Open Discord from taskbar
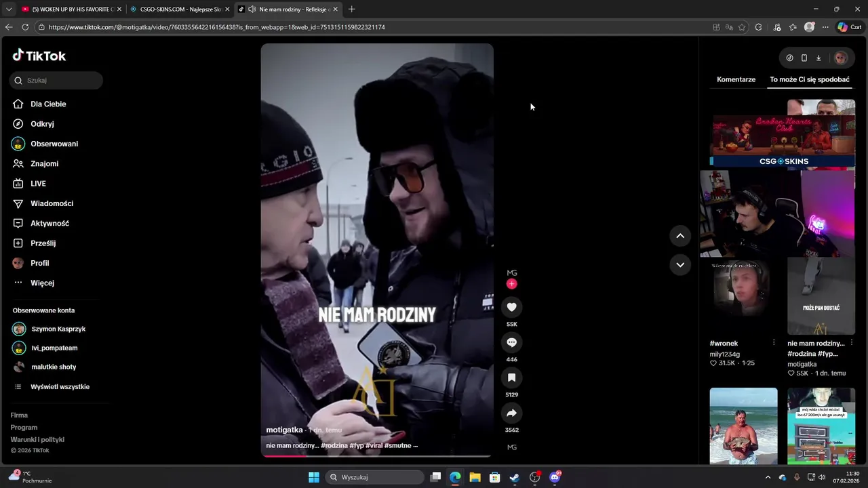 [555, 477]
